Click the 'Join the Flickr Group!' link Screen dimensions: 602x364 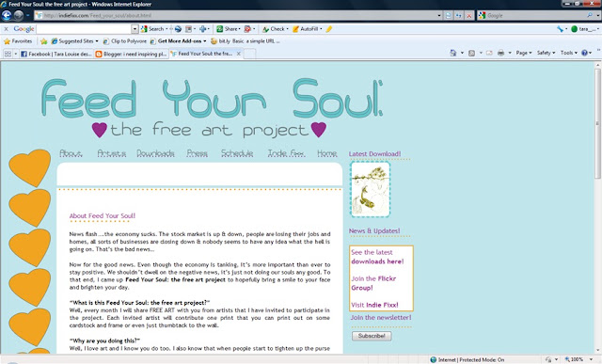pos(373,283)
